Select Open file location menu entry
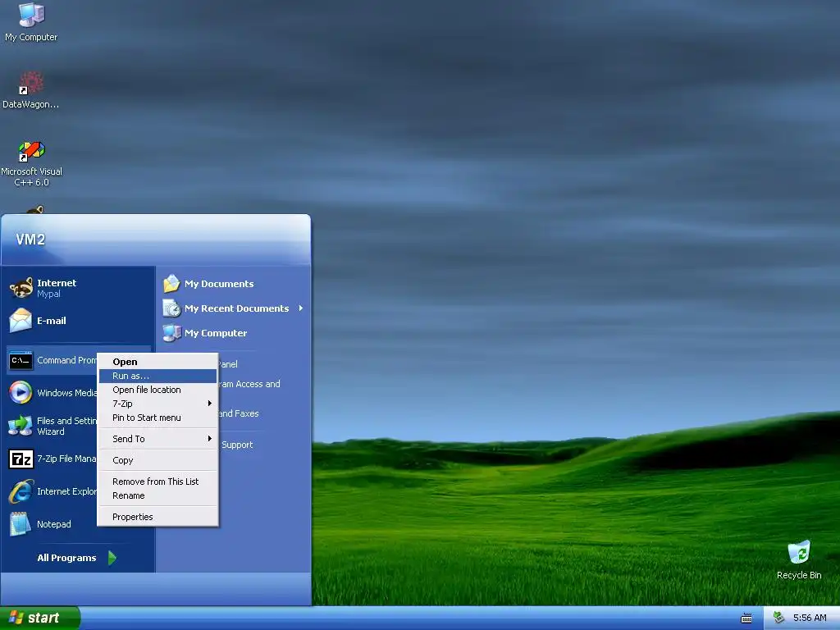 pyautogui.click(x=157, y=390)
